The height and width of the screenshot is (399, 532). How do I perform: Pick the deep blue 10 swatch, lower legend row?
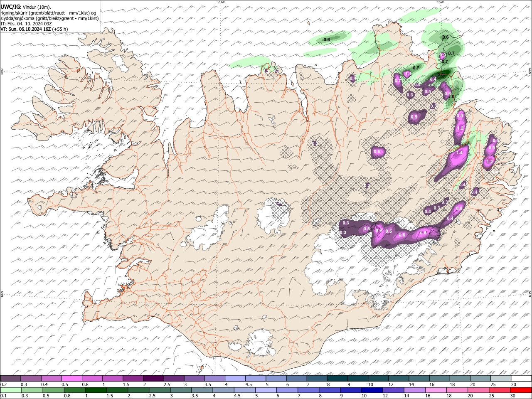click(372, 390)
